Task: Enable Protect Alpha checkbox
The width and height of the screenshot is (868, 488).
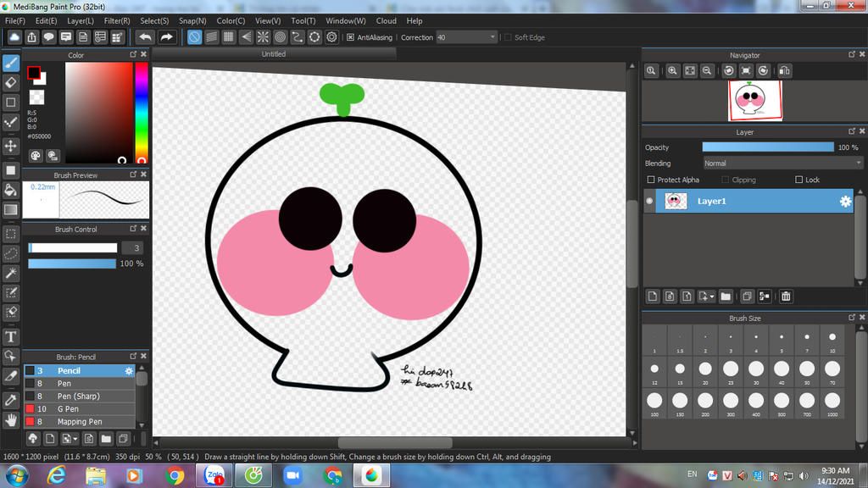Action: click(x=651, y=180)
